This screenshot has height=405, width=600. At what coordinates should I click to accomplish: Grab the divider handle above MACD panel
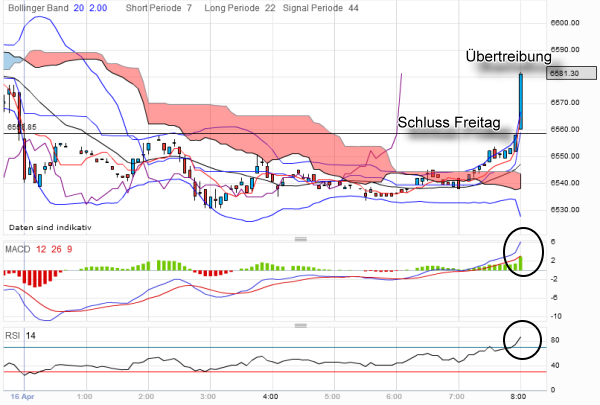click(x=301, y=239)
